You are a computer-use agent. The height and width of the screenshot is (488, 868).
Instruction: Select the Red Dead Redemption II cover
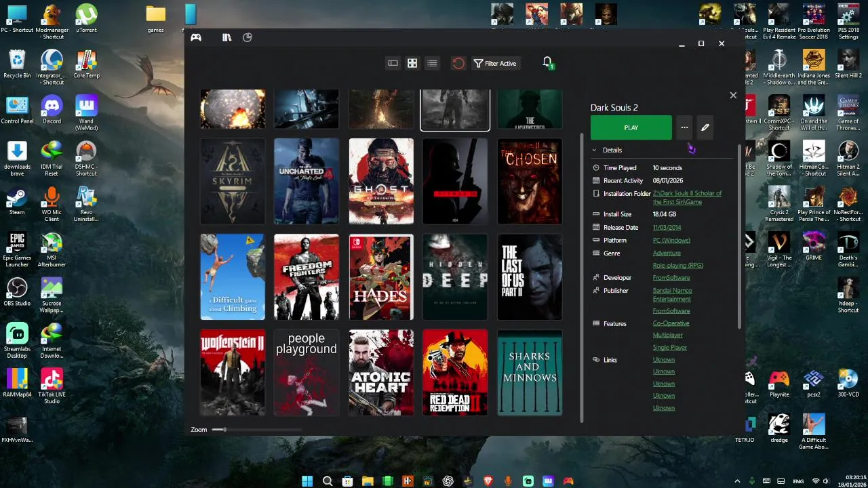(455, 373)
